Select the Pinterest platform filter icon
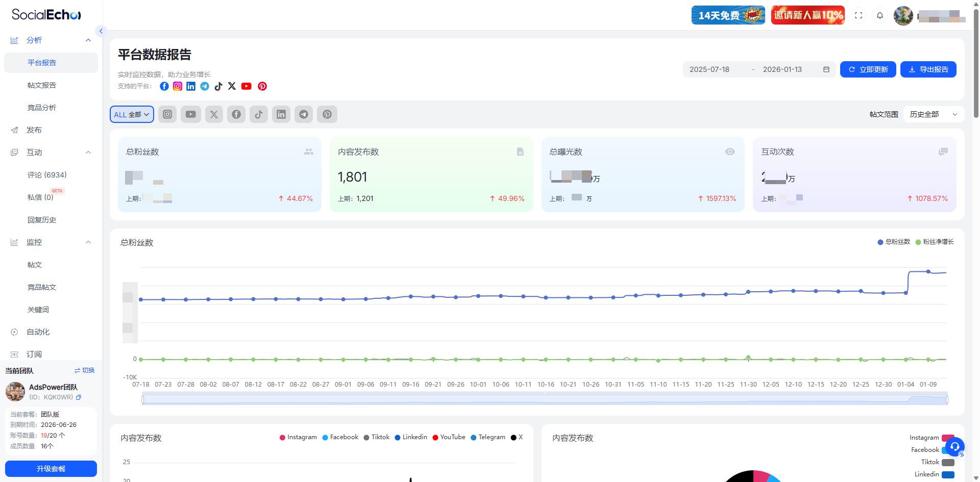This screenshot has width=980, height=482. click(x=327, y=114)
